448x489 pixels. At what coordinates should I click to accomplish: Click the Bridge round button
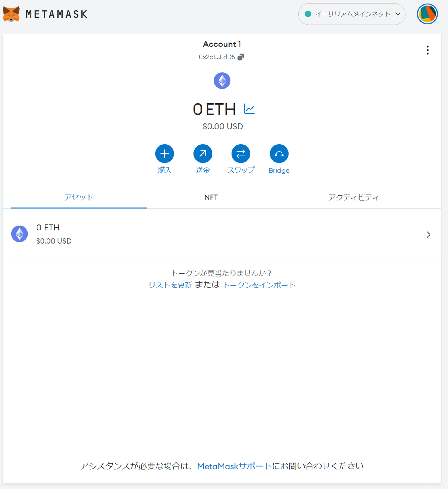tap(279, 154)
